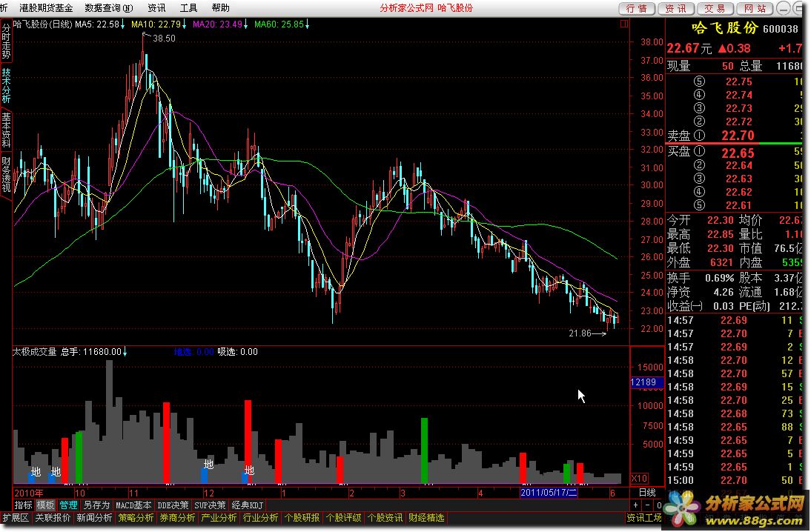Switch to the 基本资料 side tab
This screenshot has height=532, width=811.
click(6, 130)
